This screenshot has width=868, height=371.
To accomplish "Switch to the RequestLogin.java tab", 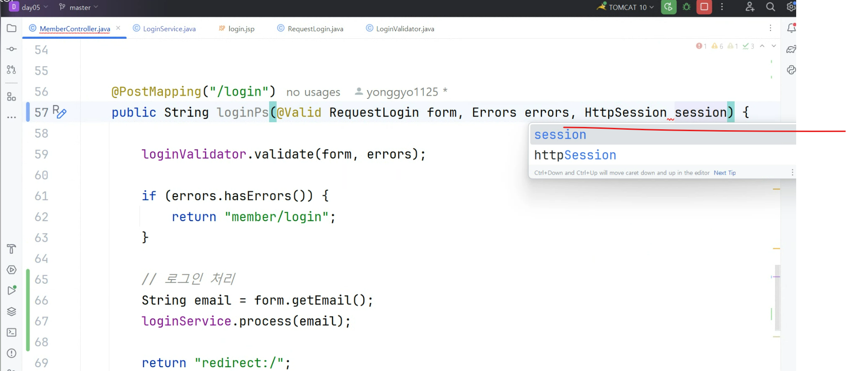I will point(310,28).
